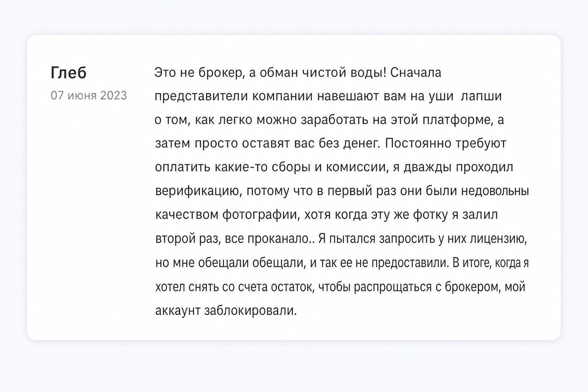Viewport: 588px width, 392px height.
Task: Click the word лапши in the review
Action: [x=481, y=96]
